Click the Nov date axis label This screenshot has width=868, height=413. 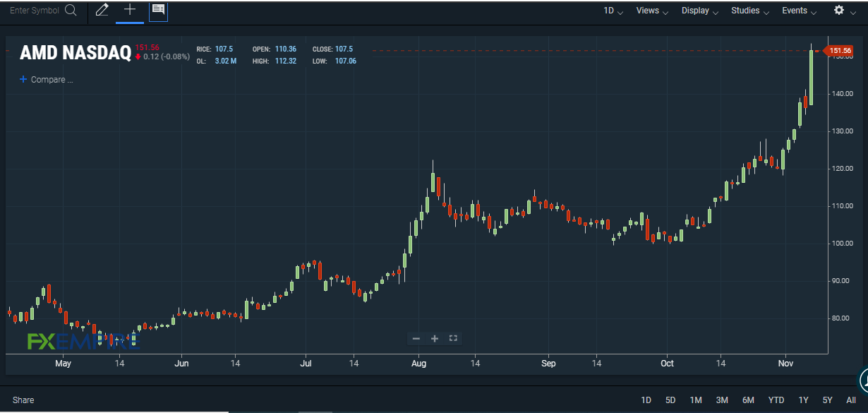pos(785,364)
